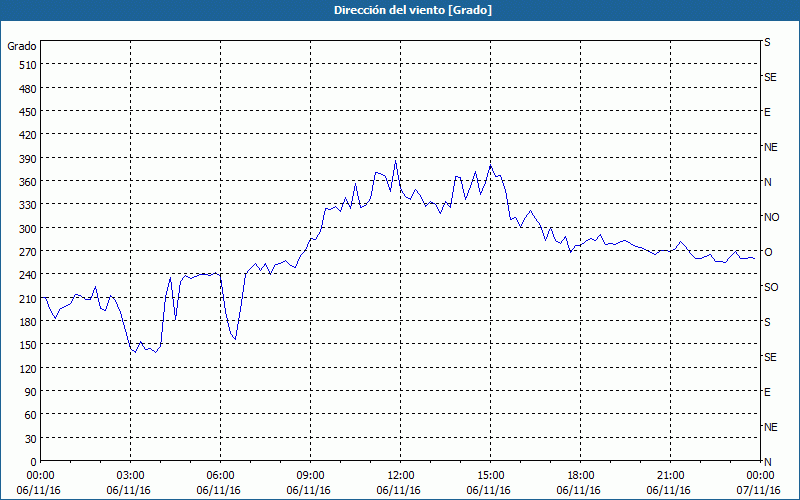Click the 06/11/16 date under 18:00
This screenshot has width=800, height=500.
click(579, 490)
